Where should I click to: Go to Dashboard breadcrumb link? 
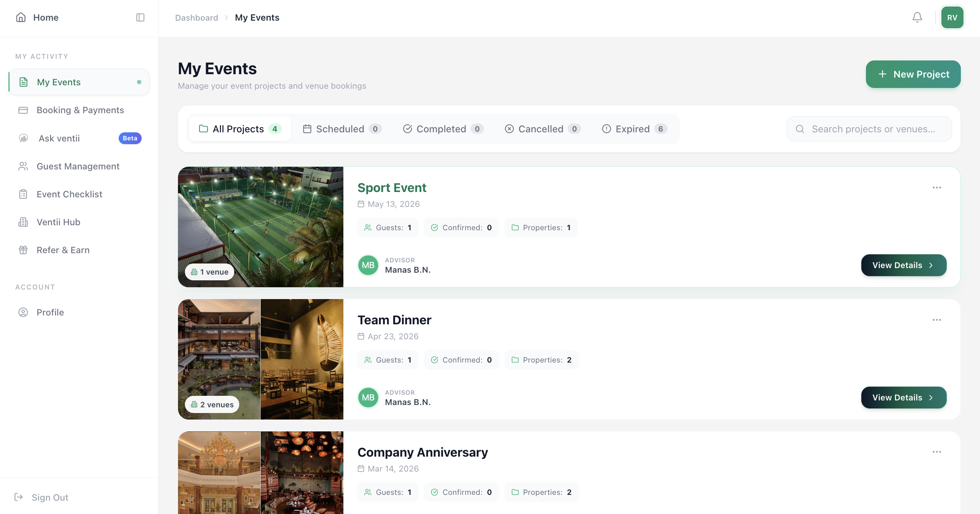196,18
